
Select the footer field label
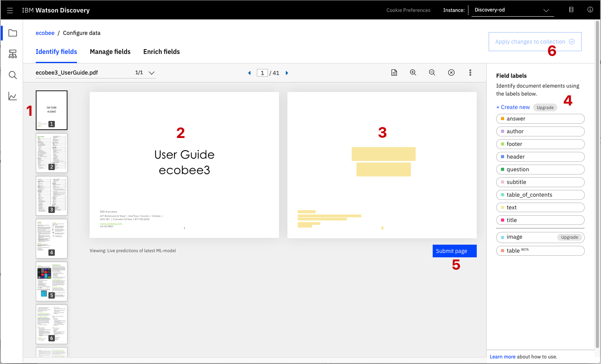540,144
